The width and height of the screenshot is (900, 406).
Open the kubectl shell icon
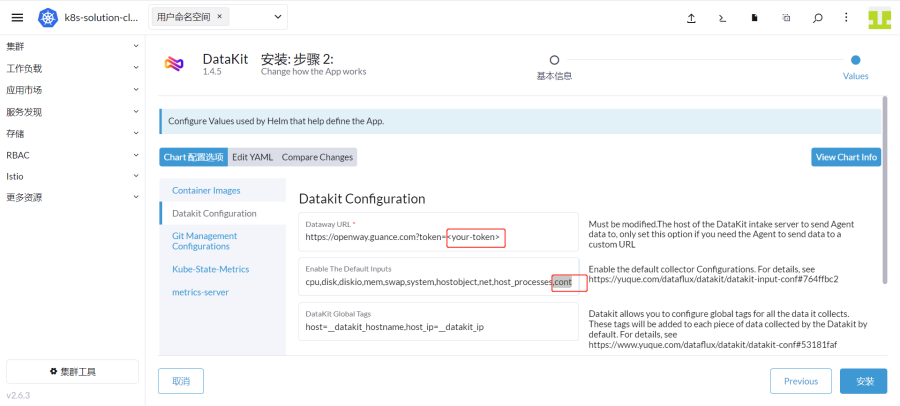click(723, 18)
